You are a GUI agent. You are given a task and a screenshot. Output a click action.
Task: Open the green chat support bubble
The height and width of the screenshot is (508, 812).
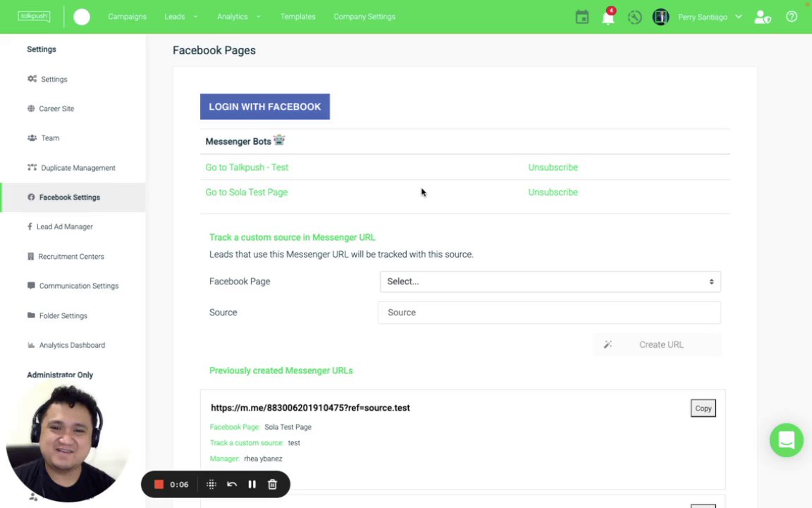click(786, 440)
